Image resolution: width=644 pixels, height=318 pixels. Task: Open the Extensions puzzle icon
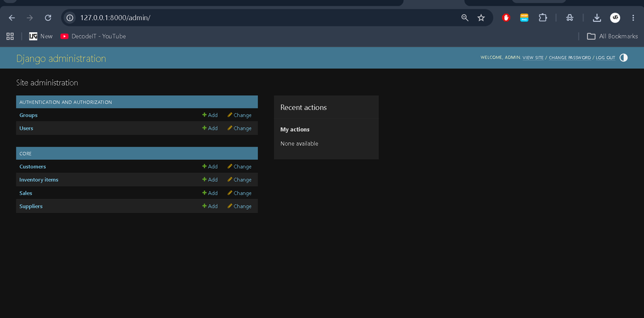pyautogui.click(x=543, y=18)
